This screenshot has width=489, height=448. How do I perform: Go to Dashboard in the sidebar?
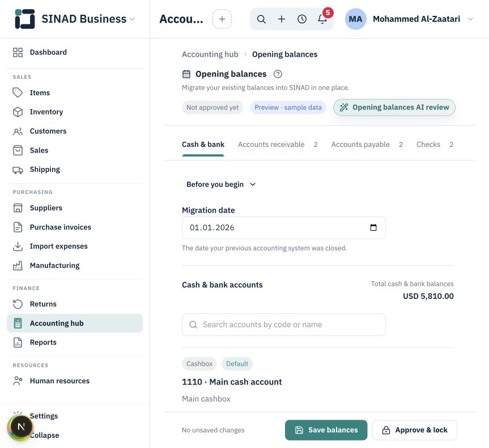point(75,52)
